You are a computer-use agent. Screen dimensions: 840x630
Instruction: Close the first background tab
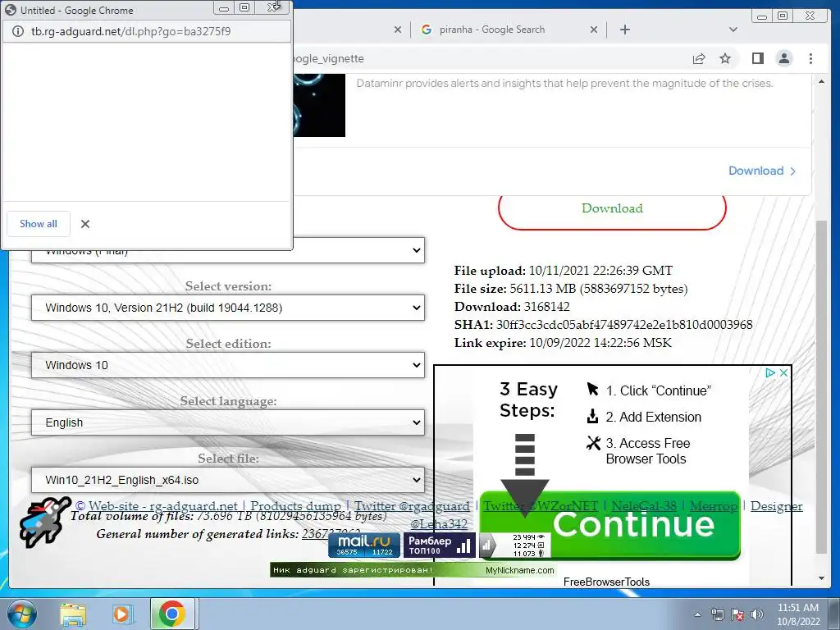[x=398, y=30]
